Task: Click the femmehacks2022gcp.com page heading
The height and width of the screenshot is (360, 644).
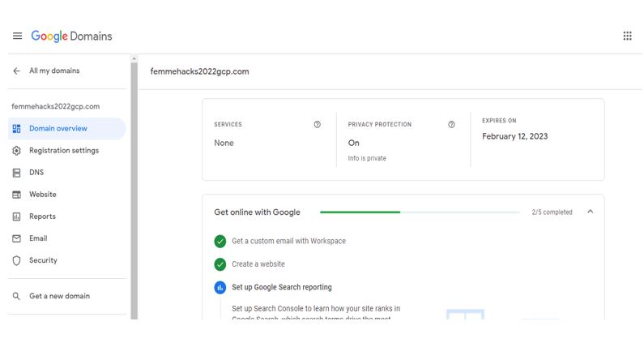Action: pos(199,71)
